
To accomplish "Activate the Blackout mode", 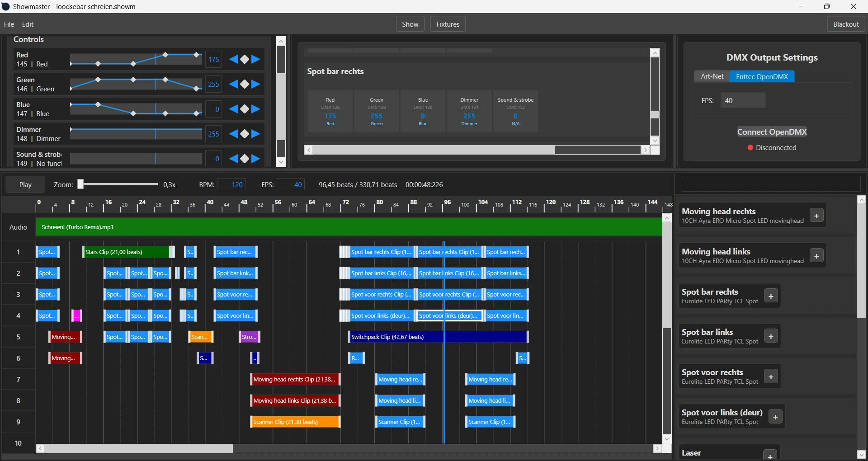I will [x=846, y=24].
